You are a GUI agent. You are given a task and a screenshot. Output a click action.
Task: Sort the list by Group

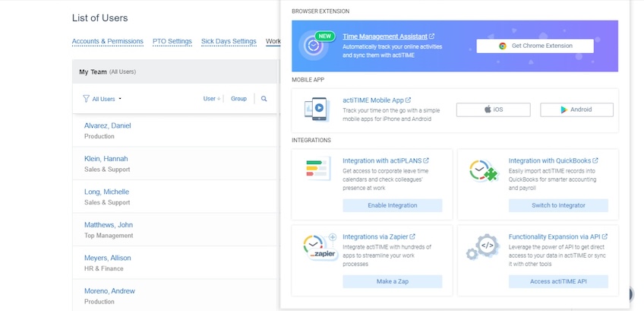pos(238,99)
